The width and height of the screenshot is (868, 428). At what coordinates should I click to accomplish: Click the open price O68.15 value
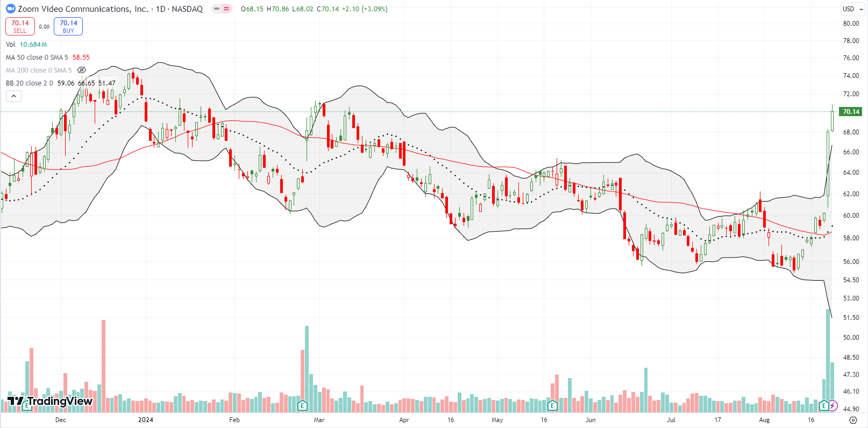(x=252, y=9)
